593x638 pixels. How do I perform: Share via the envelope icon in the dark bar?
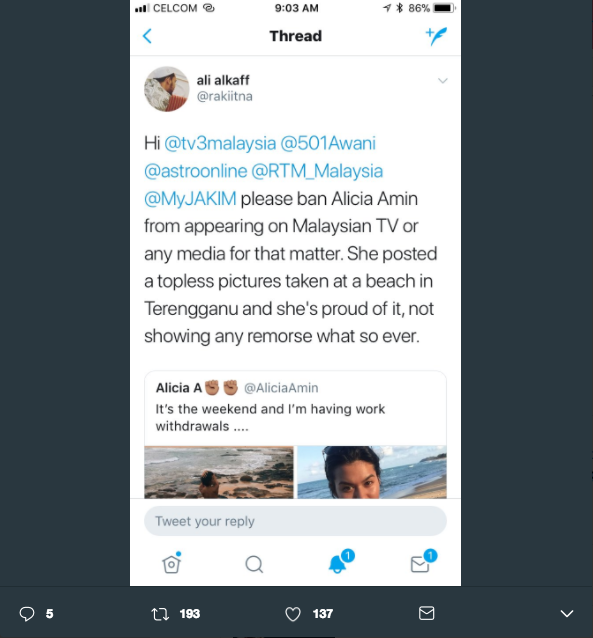(427, 613)
